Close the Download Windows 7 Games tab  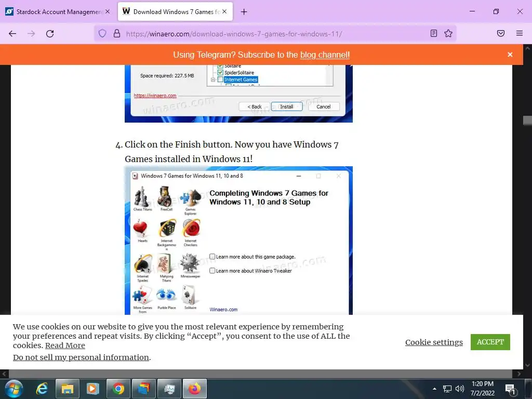(x=224, y=11)
